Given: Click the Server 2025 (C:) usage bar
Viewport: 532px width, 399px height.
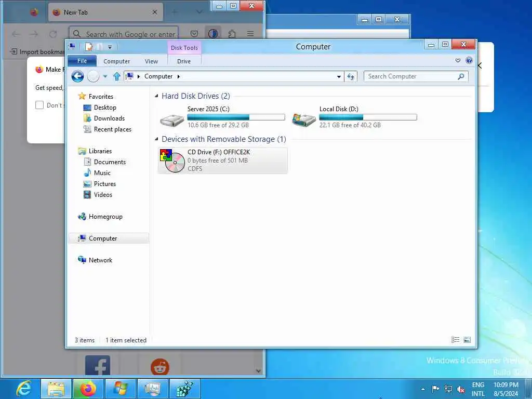Looking at the screenshot, I should (x=236, y=117).
